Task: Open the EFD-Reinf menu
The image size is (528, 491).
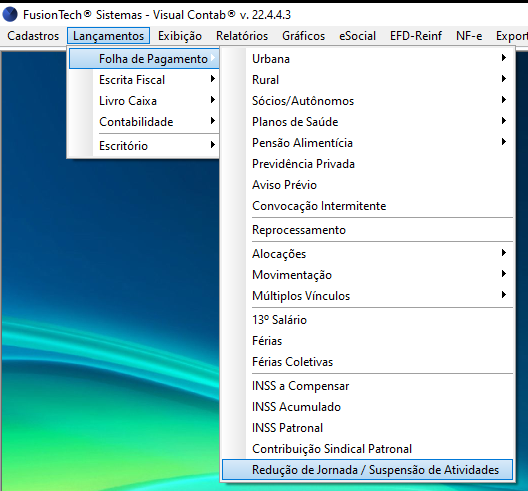Action: coord(416,36)
